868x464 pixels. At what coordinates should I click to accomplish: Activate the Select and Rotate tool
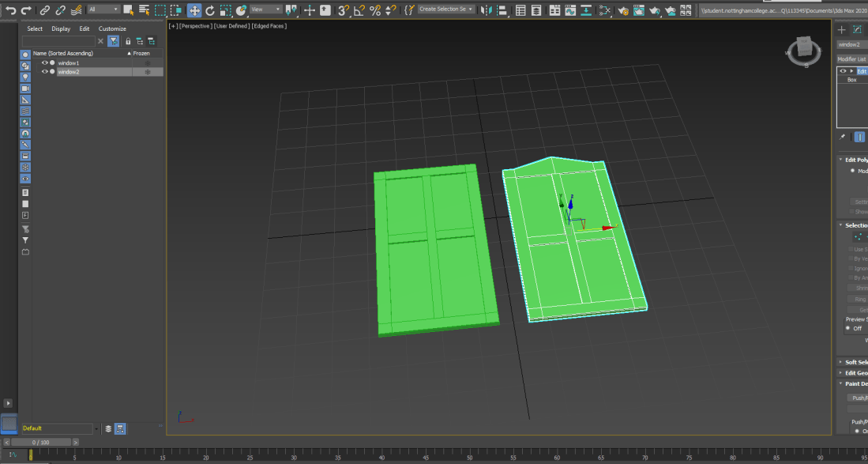(210, 10)
